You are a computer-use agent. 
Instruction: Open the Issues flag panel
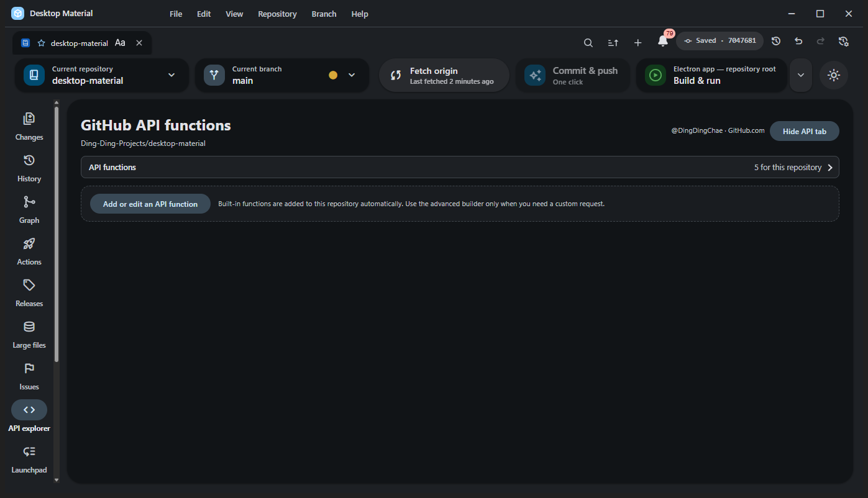coord(29,376)
